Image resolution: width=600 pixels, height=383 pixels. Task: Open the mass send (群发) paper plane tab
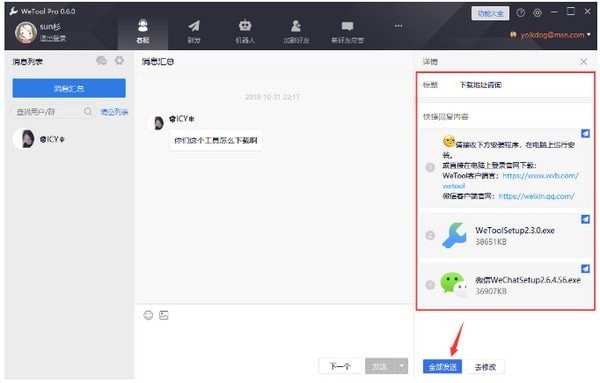click(194, 31)
